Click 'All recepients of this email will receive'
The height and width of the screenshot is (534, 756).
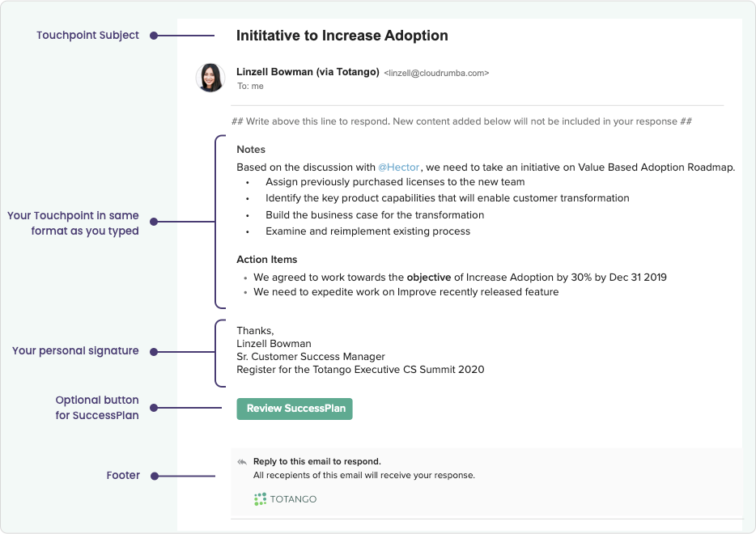(364, 475)
